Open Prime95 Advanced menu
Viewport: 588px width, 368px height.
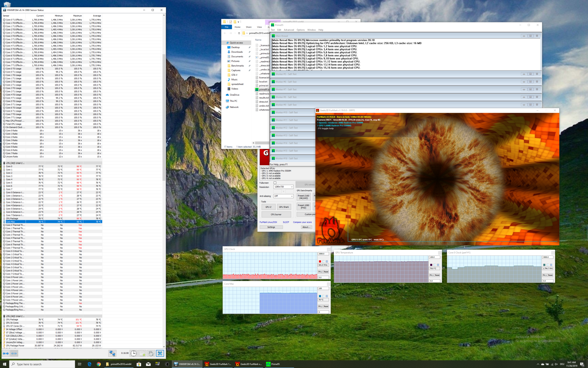pos(288,30)
